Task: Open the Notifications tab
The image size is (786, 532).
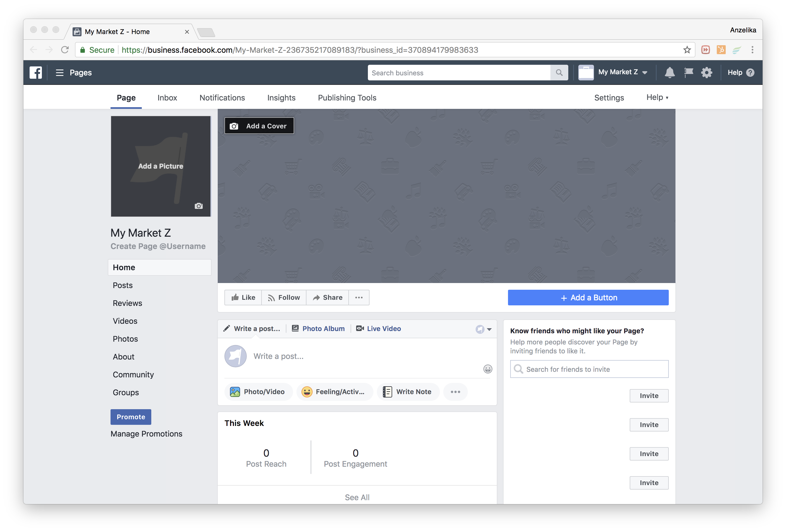Action: (x=222, y=98)
